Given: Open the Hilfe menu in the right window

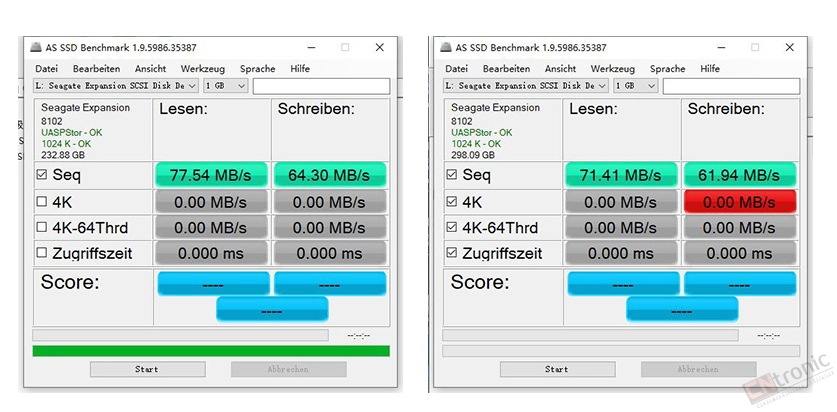Looking at the screenshot, I should pos(710,69).
